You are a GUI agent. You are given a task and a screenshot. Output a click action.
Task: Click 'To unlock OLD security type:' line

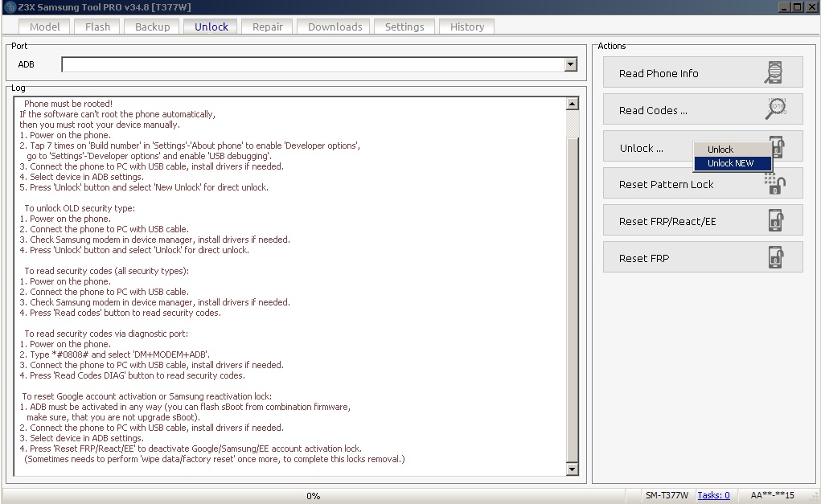coord(80,208)
